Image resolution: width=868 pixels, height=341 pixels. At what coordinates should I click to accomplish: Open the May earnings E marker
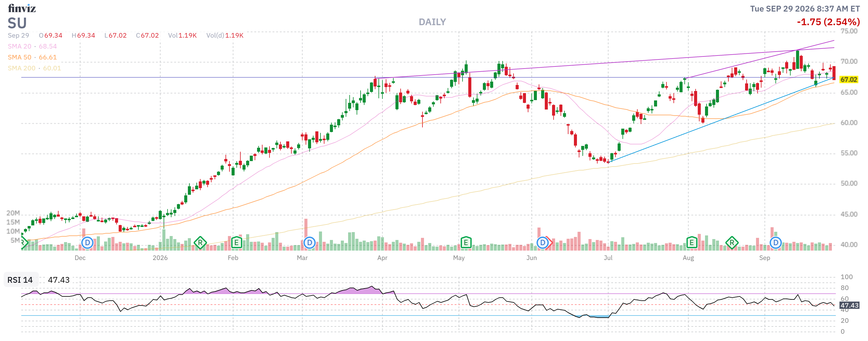pyautogui.click(x=466, y=242)
